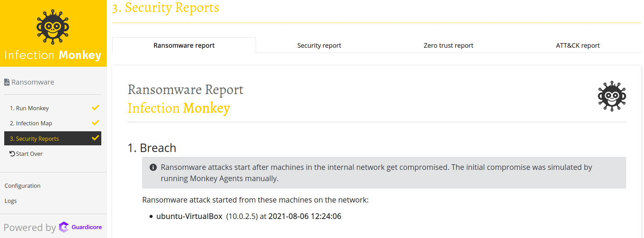Navigate to 2. Infection Map
Viewport: 644px width, 238px height.
[31, 123]
